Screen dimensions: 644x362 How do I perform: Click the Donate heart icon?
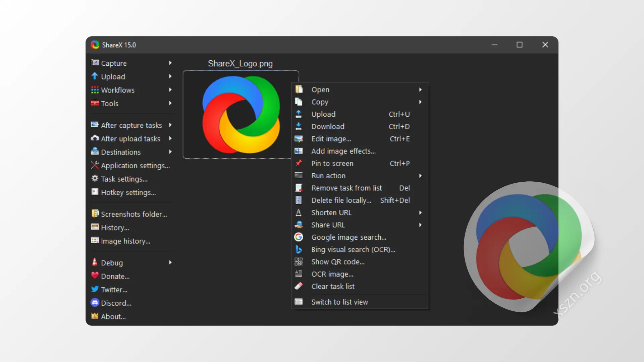(95, 276)
